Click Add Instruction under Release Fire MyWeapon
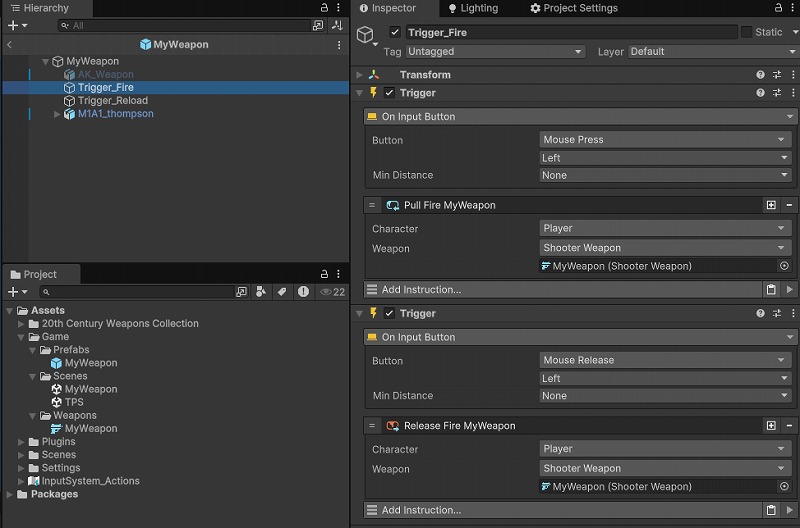 [563, 510]
